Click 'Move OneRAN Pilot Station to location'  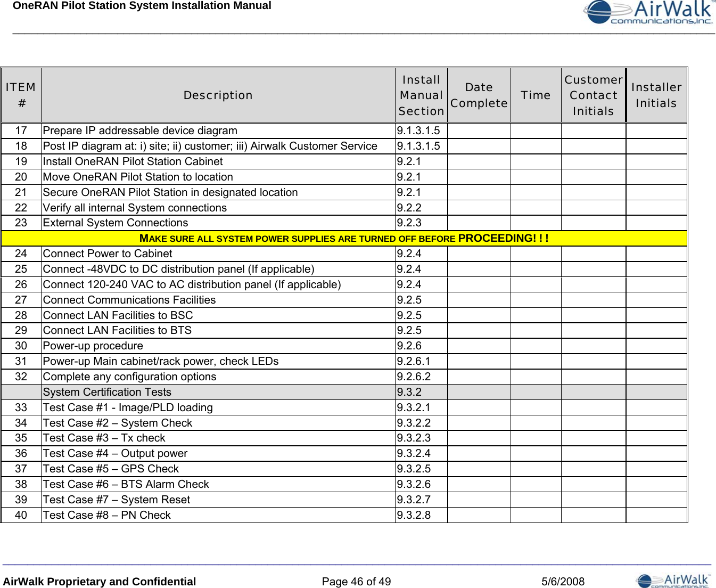pos(138,177)
